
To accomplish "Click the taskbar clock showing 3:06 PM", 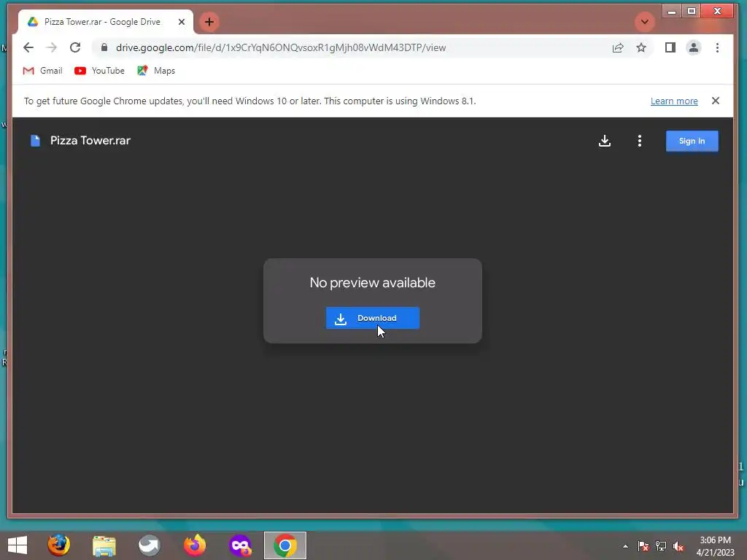I will coord(715,546).
